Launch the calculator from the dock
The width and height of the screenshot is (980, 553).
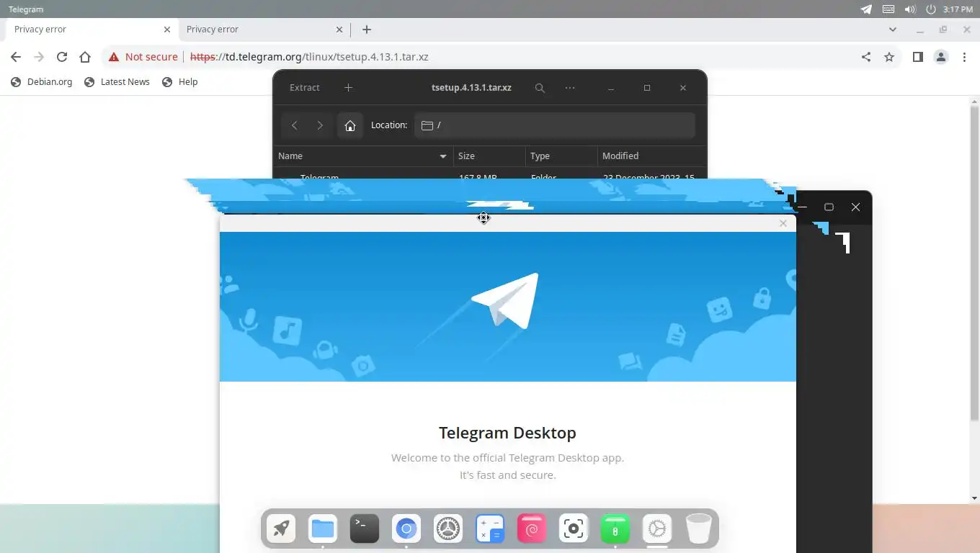[490, 529]
